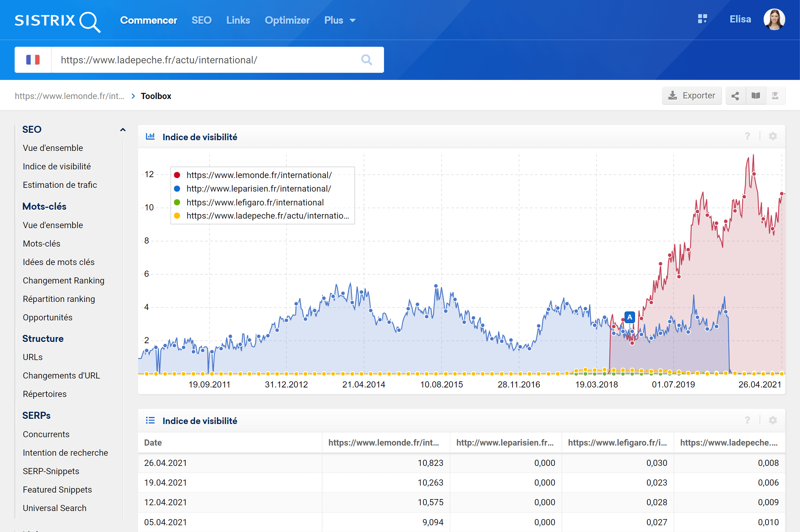The image size is (800, 532).
Task: Open Répertoires sidebar item
Action: [x=45, y=394]
